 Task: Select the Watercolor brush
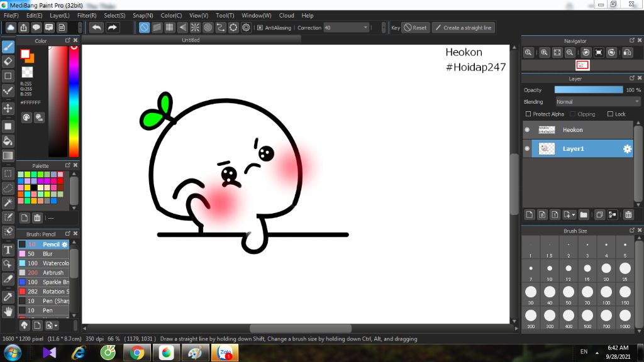[43, 263]
